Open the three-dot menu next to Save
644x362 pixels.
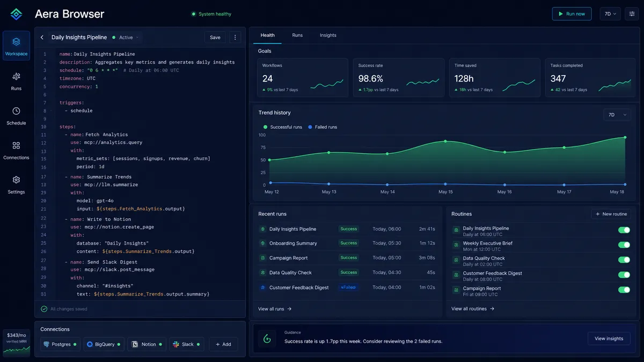point(235,38)
